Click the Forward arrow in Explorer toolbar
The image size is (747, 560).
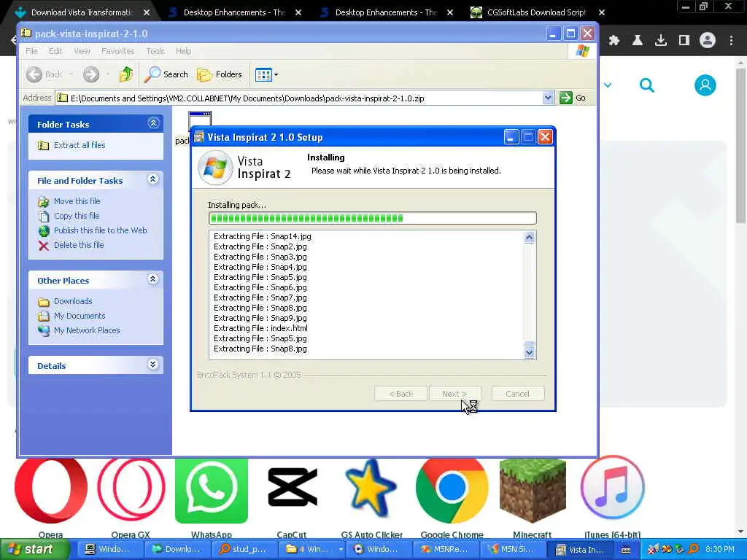pyautogui.click(x=91, y=74)
